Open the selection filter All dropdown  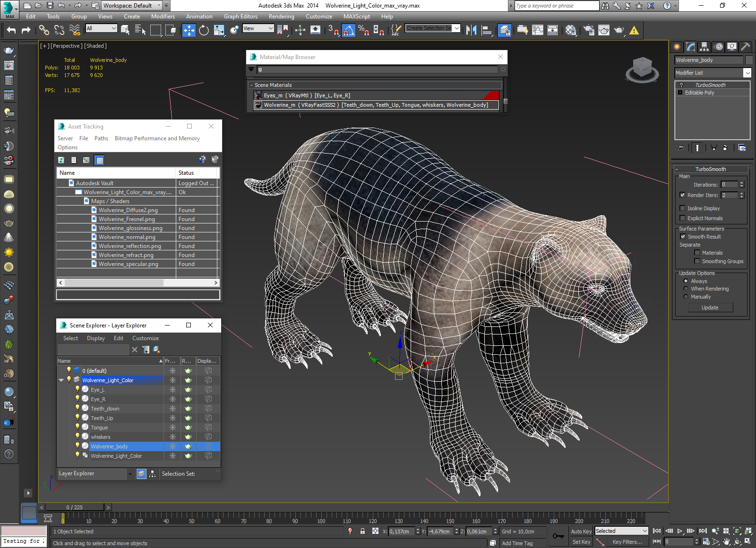[x=101, y=28]
